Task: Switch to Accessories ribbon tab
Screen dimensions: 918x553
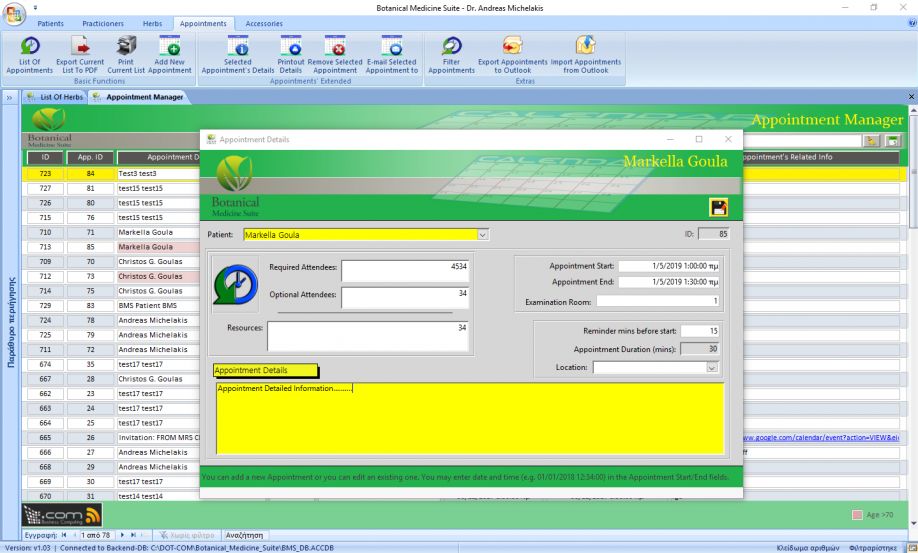Action: pos(264,23)
